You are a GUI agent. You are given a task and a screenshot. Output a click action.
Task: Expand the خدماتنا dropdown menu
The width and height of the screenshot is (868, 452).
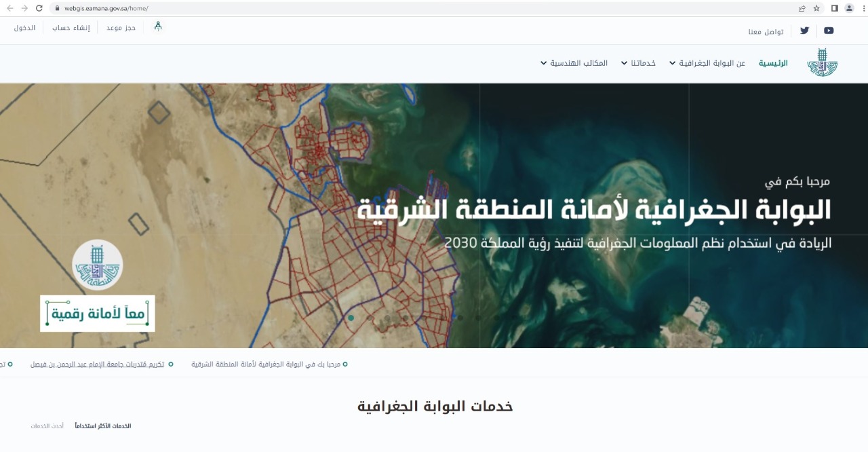(x=638, y=63)
